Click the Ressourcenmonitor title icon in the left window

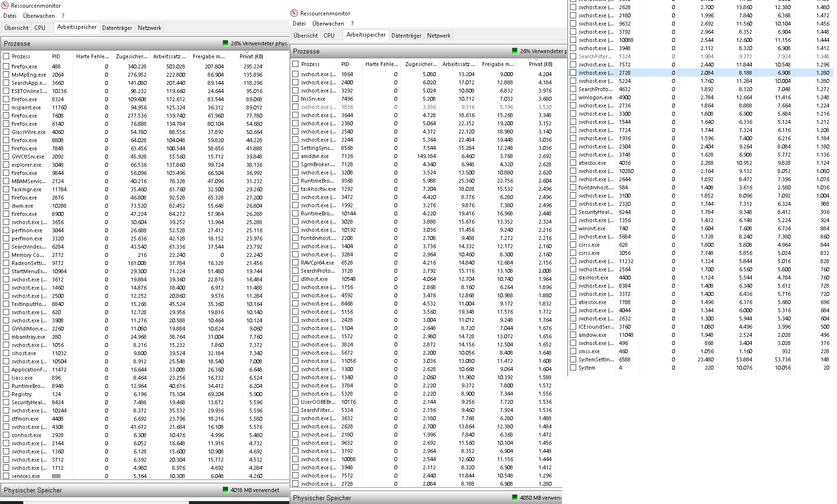5,6
